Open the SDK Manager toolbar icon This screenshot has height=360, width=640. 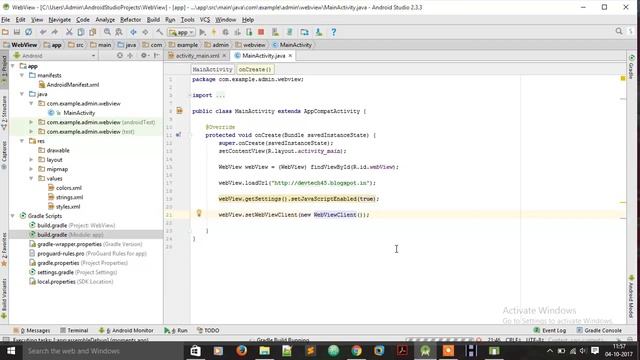(x=319, y=32)
